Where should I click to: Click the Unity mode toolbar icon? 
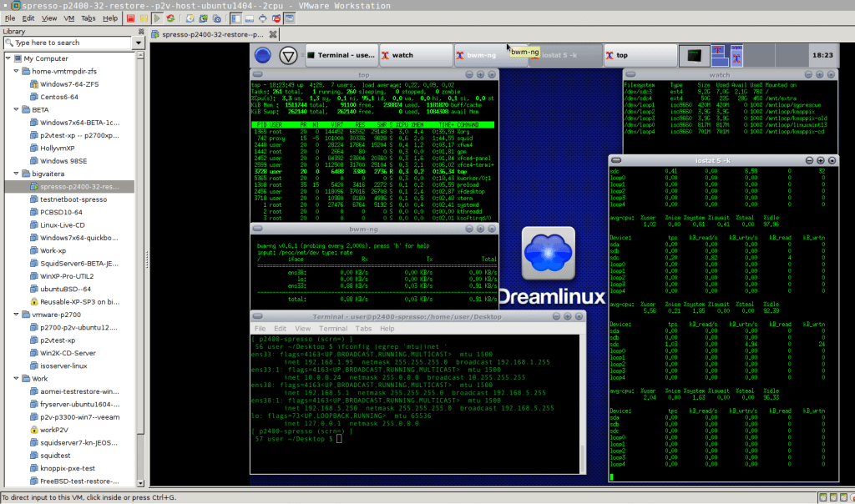pos(276,18)
